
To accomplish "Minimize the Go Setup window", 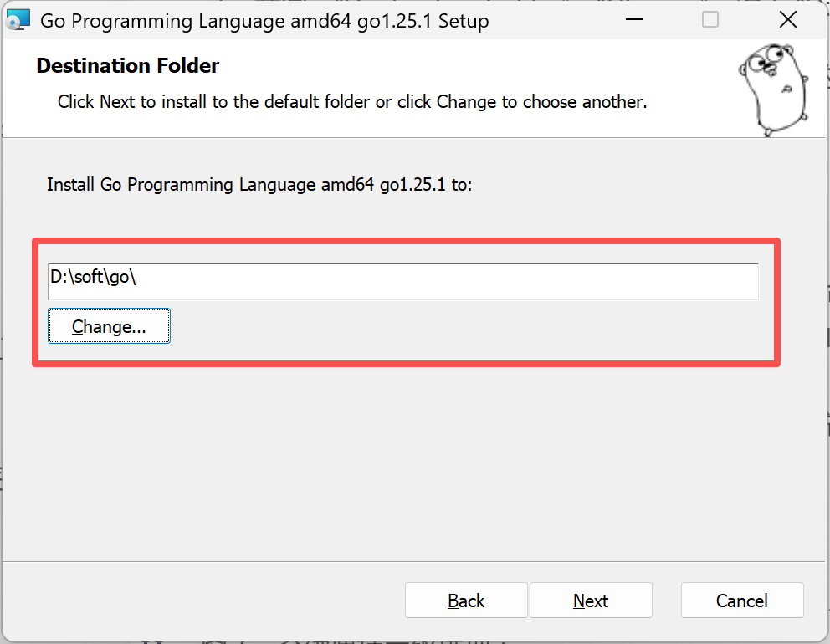I will coord(633,19).
